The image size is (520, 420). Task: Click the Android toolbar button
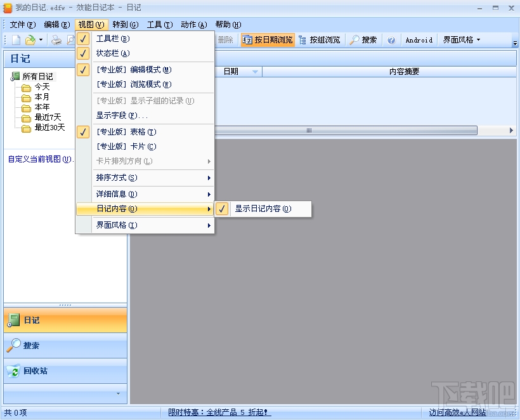(419, 40)
